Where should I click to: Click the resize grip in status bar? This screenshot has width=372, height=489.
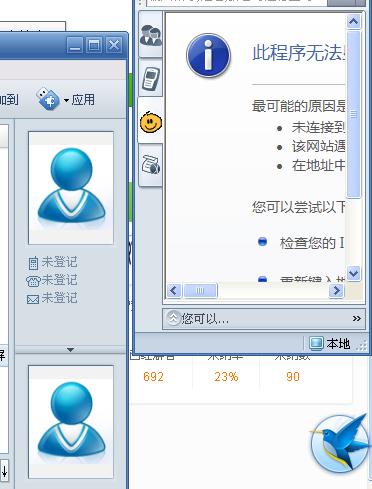click(x=361, y=345)
